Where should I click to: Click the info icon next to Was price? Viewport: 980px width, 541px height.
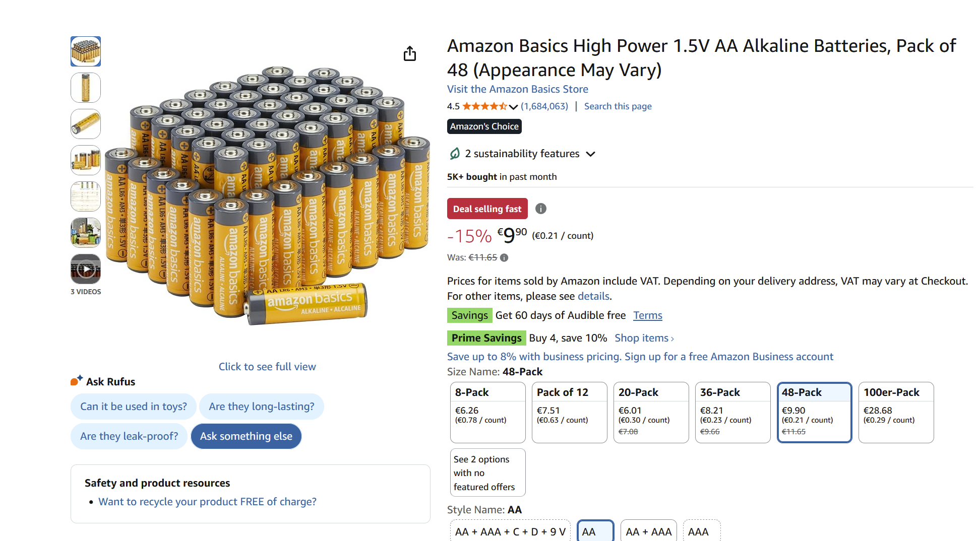click(x=504, y=257)
